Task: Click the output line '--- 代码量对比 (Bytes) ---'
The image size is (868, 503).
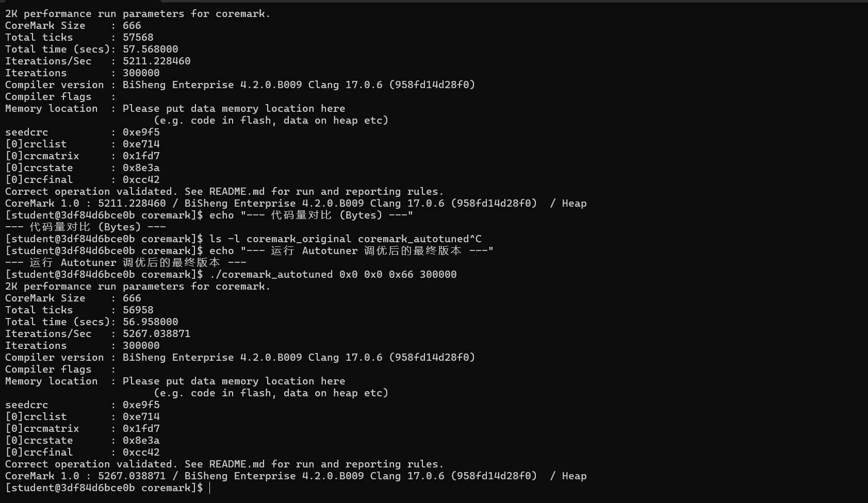Action: tap(85, 227)
